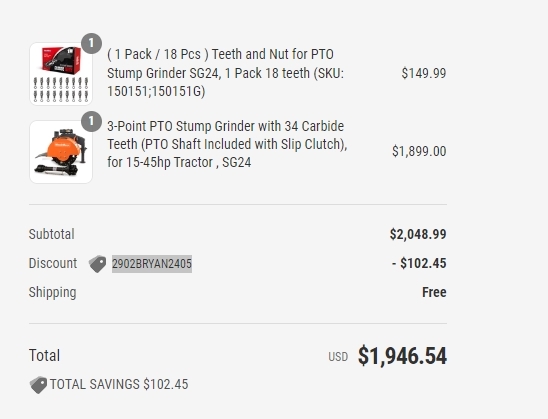Click the discount amount - $102.45
Screen dimensions: 548x419
point(419,263)
